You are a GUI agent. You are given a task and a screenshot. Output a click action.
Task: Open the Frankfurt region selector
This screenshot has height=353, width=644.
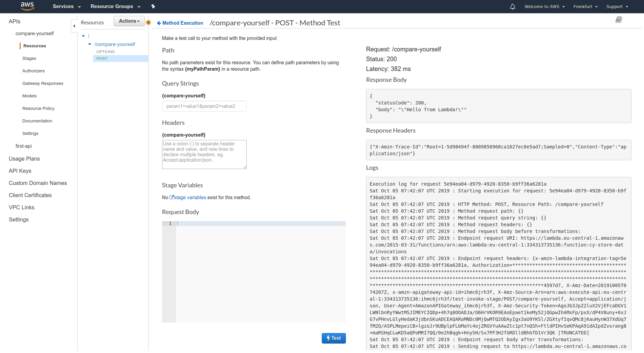(x=585, y=6)
